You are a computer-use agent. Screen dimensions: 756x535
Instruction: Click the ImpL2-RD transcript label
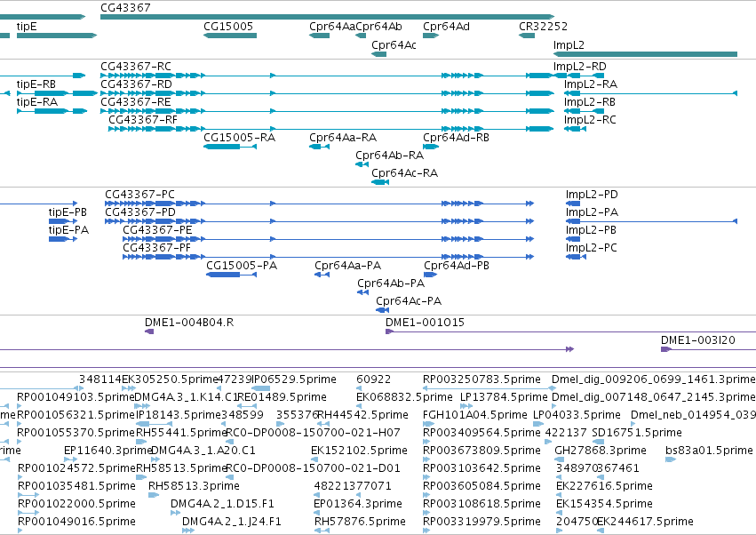[x=579, y=66]
